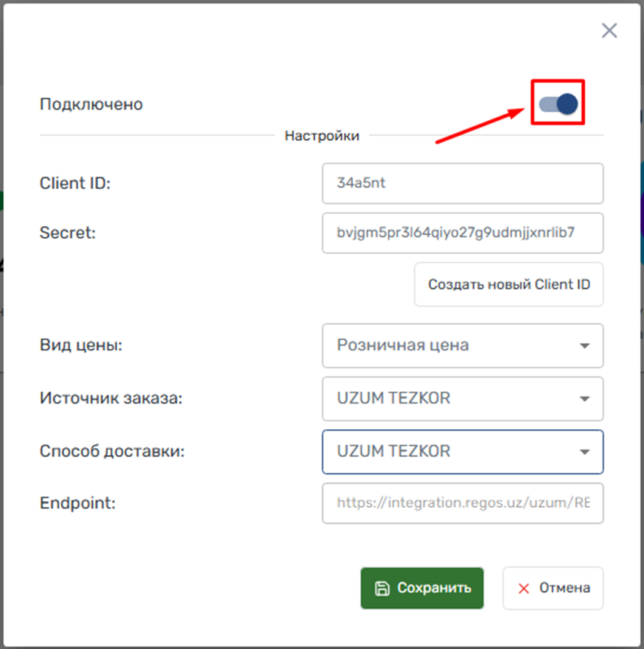The image size is (644, 649).
Task: Click the Настройки section heading
Action: [322, 136]
